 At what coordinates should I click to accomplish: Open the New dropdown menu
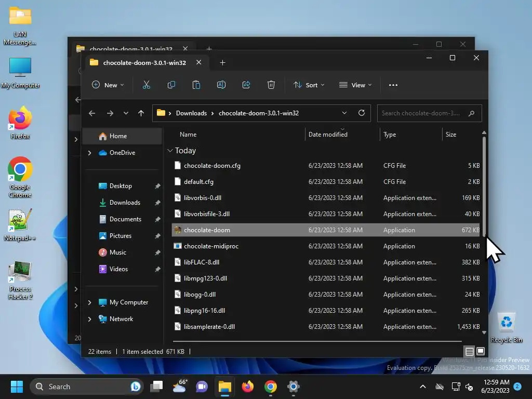[108, 85]
